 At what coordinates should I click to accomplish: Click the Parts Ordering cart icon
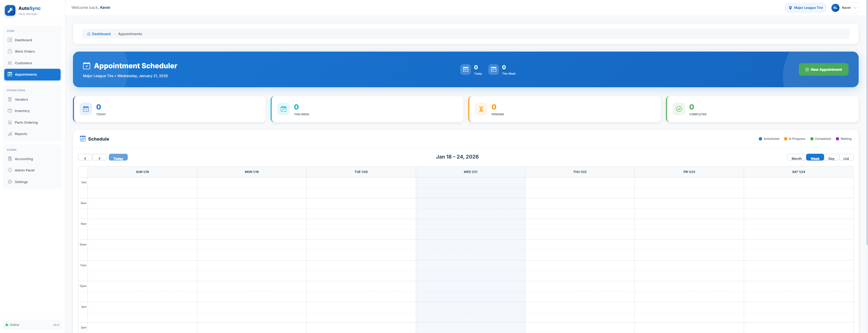10,122
